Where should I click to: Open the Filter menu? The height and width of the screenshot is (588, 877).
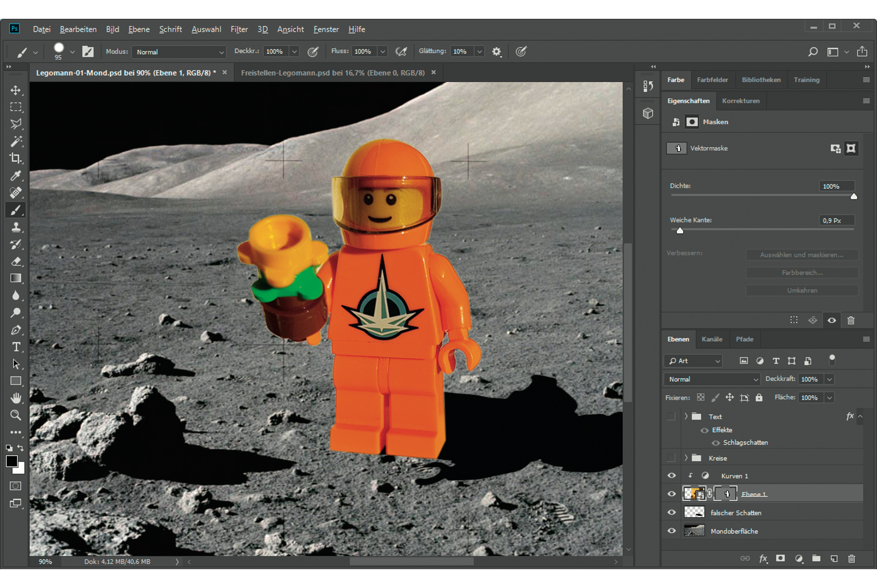(x=239, y=29)
